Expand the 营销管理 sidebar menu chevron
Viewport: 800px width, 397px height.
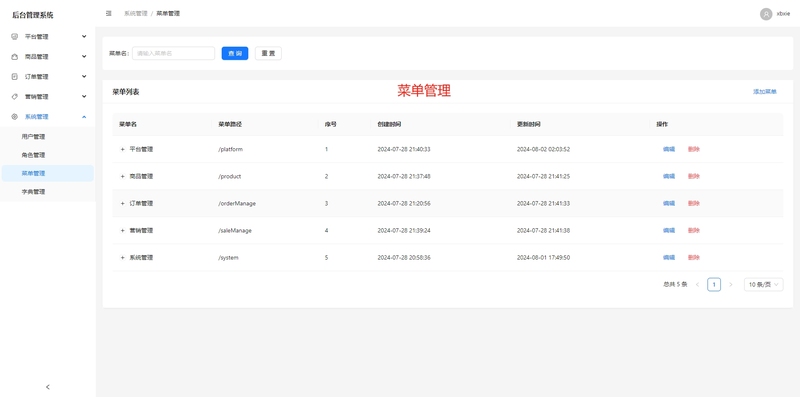pyautogui.click(x=84, y=96)
